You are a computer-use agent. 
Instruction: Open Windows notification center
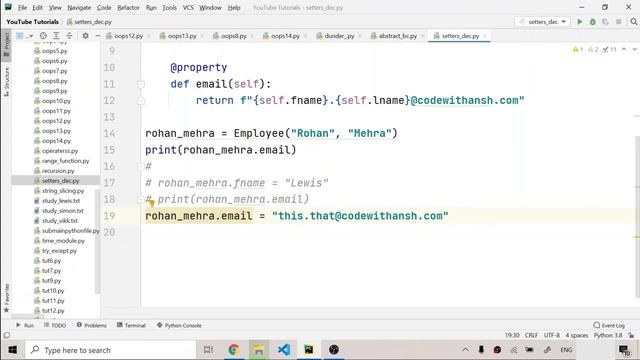[x=624, y=350]
